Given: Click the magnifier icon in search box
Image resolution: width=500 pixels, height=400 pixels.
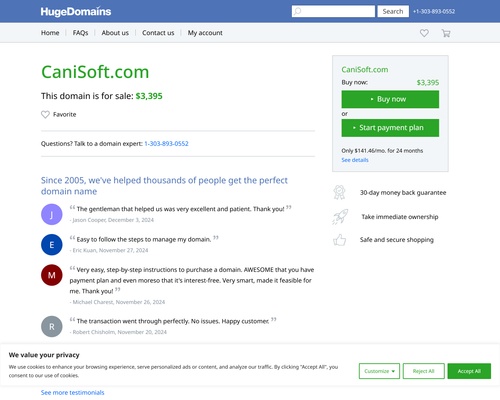Looking at the screenshot, I should pyautogui.click(x=297, y=11).
